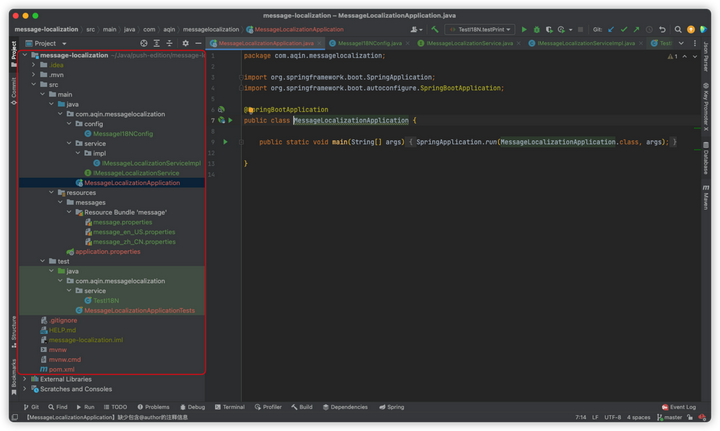Open the Test18N.testPrint run configuration dropdown
This screenshot has width=720, height=431.
coord(481,29)
